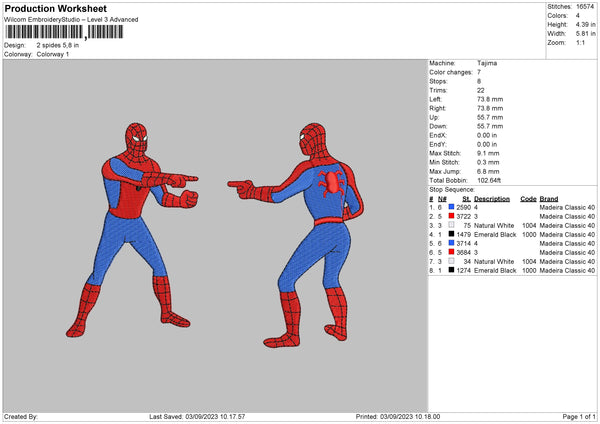
Task: Click the EndY value 0.00 in
Action: [487, 144]
